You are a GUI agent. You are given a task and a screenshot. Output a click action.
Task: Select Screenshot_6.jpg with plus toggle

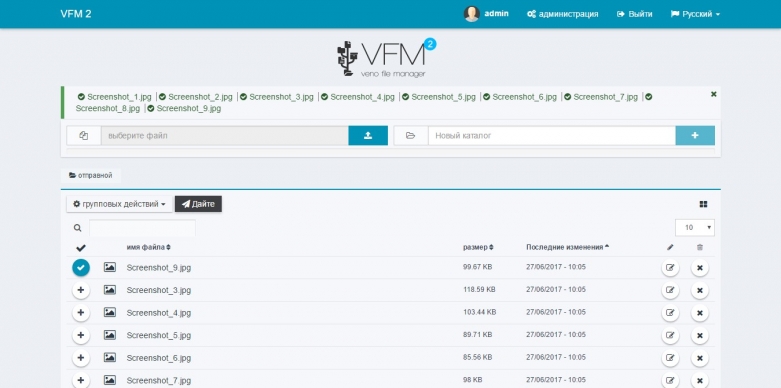pyautogui.click(x=81, y=358)
